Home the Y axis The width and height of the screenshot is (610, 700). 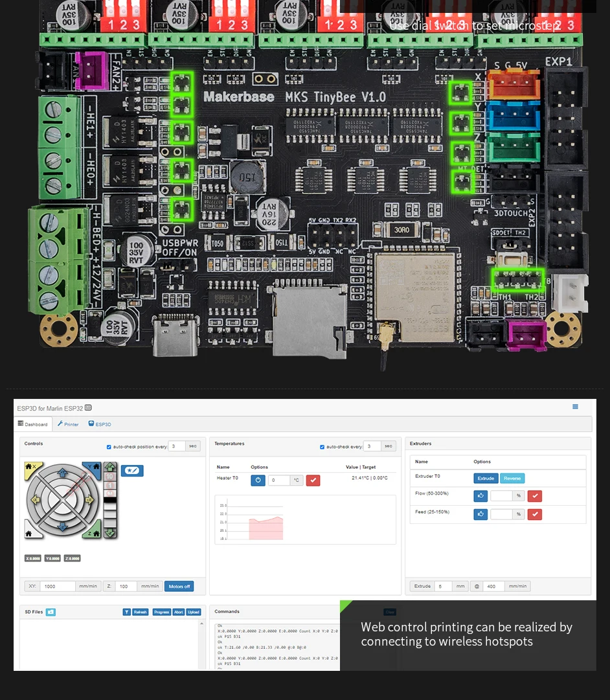tap(95, 469)
